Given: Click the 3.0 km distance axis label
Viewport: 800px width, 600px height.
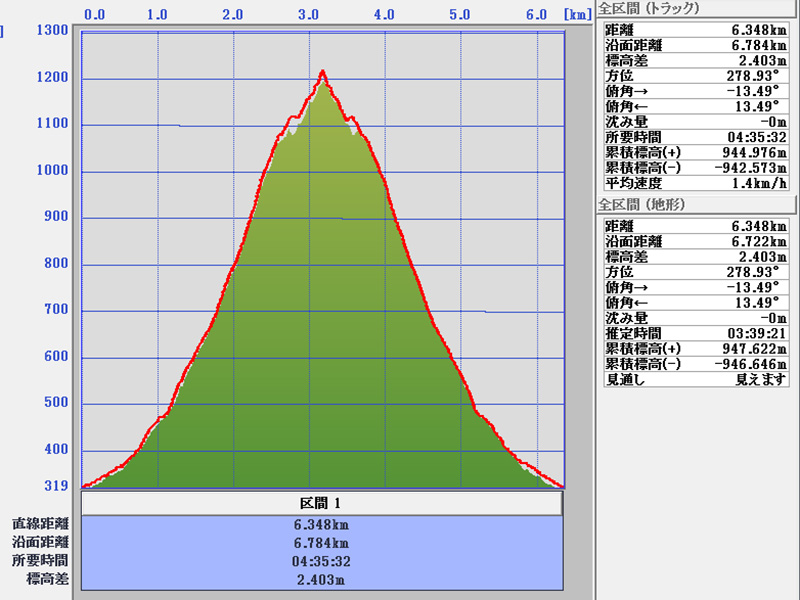Looking at the screenshot, I should (308, 15).
